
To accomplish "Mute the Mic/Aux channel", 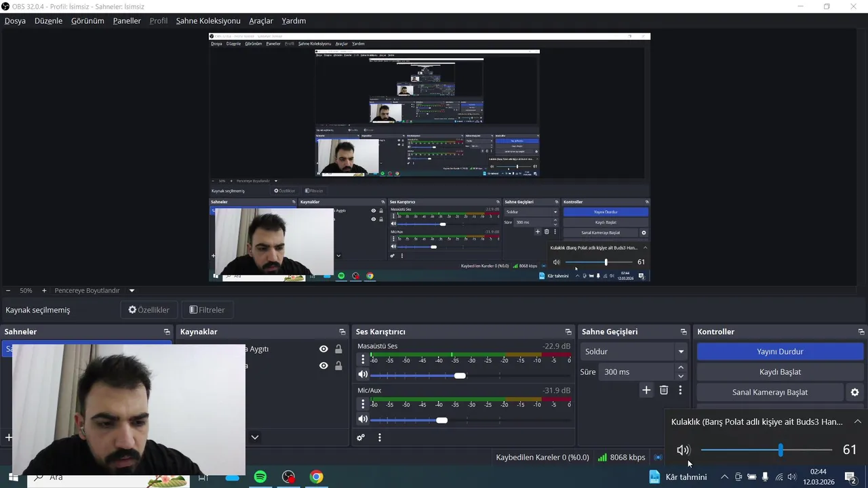I will coord(363,420).
